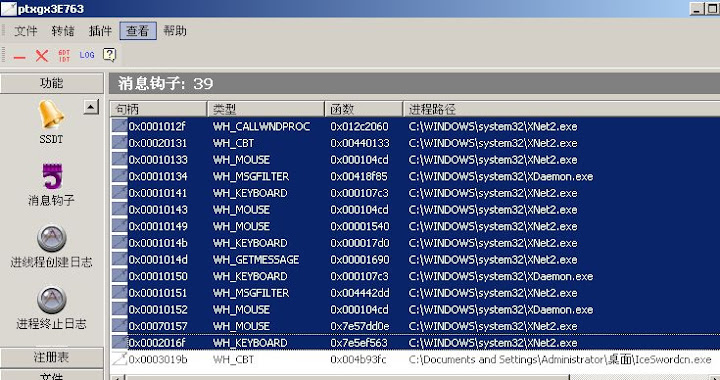Screen dimensions: 720x380
Task: Select handle 0x00010149 row
Action: (x=415, y=226)
